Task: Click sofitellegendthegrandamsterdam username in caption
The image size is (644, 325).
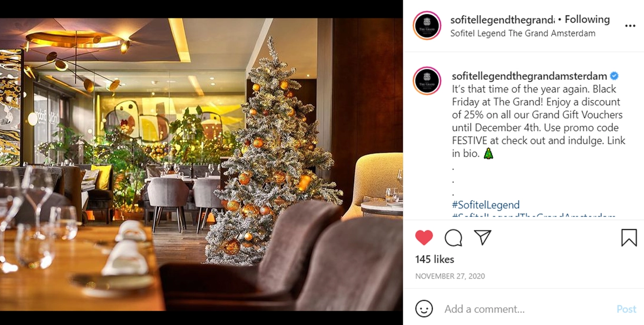Action: 529,76
